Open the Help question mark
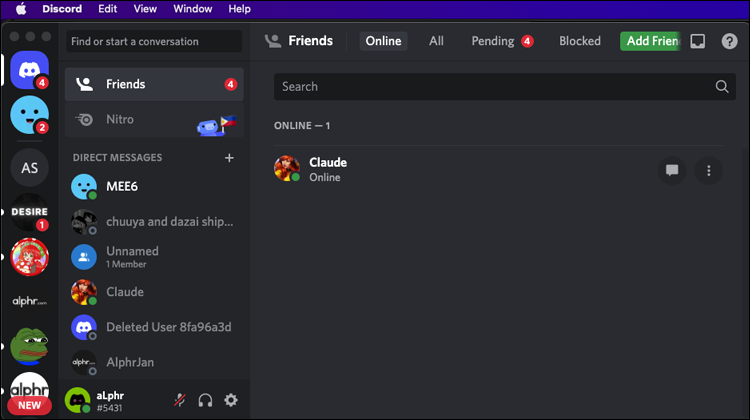750x420 pixels. [x=729, y=41]
